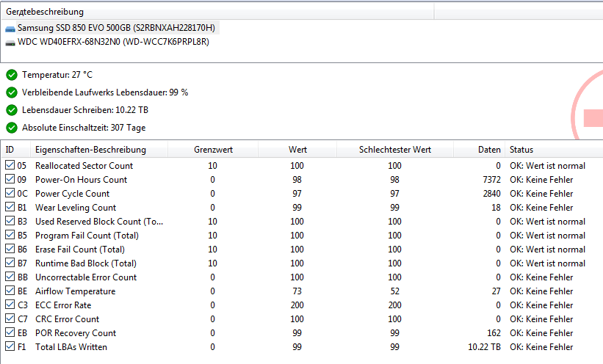Click green check icon beside Absolute Einschaltzeit

click(12, 128)
